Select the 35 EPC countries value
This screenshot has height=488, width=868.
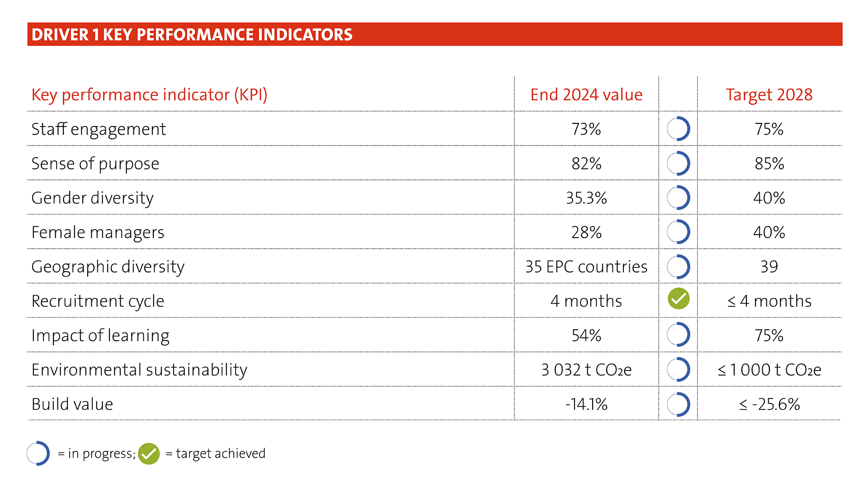pyautogui.click(x=586, y=267)
